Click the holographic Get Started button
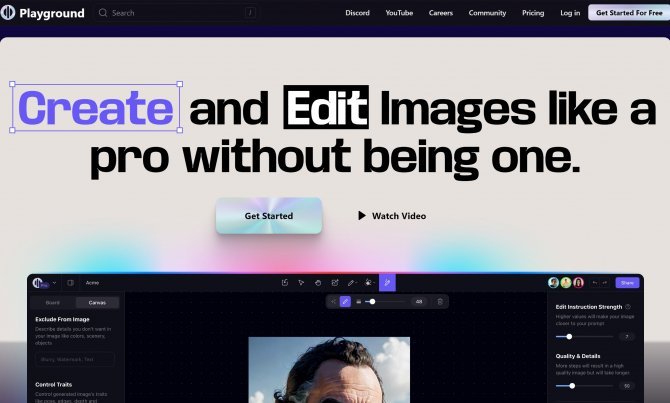The image size is (670, 403). (269, 216)
